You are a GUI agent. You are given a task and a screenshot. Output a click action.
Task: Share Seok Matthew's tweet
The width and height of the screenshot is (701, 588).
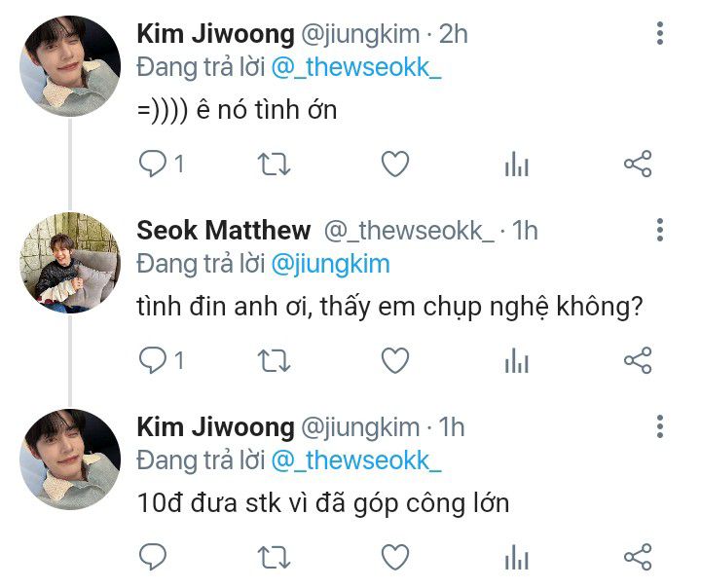coord(638,360)
